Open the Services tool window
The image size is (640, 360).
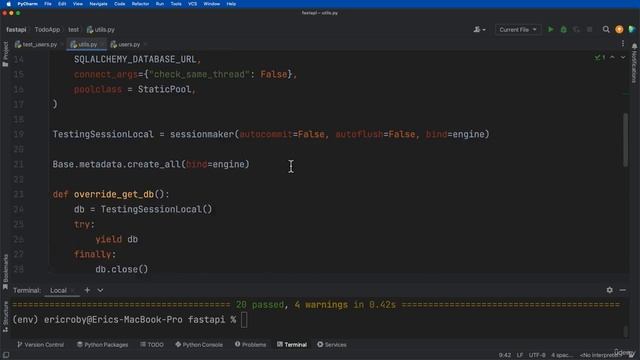331,344
